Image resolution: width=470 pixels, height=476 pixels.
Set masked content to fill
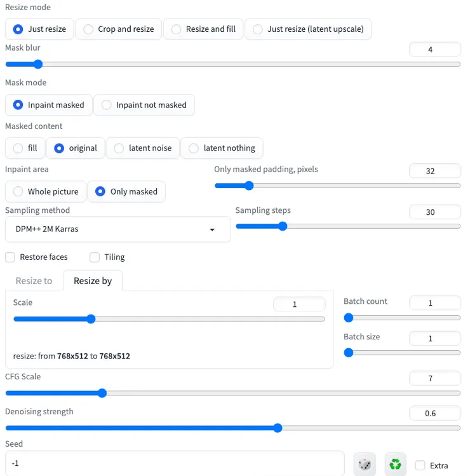click(x=25, y=148)
